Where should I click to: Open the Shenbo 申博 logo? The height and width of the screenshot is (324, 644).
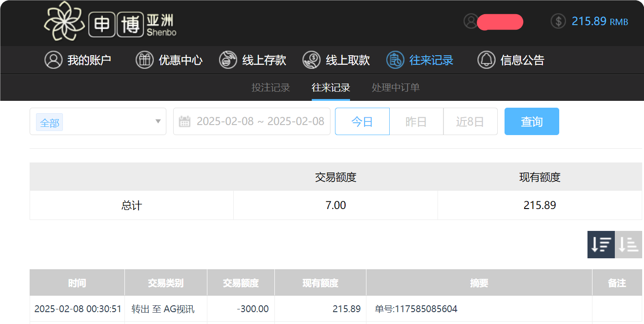(x=109, y=22)
